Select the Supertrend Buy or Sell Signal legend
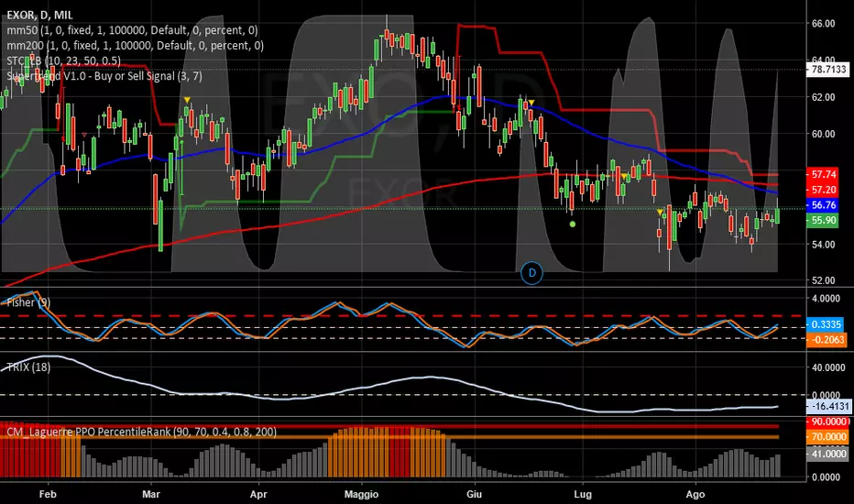854x504 pixels. pos(104,76)
